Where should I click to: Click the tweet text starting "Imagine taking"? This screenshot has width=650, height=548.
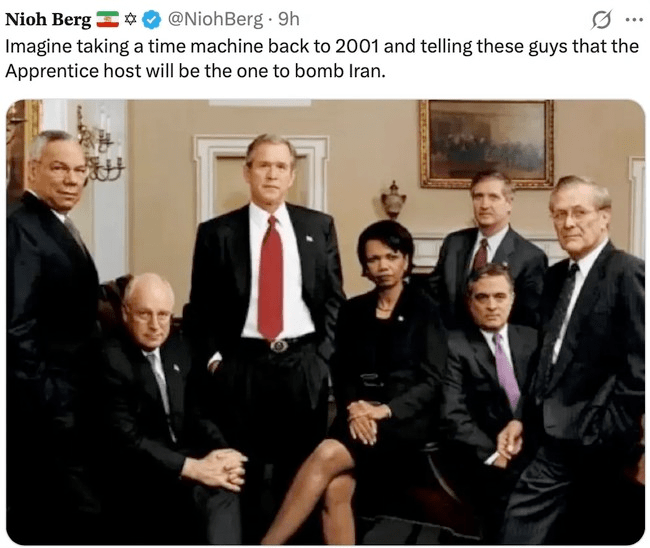click(322, 58)
